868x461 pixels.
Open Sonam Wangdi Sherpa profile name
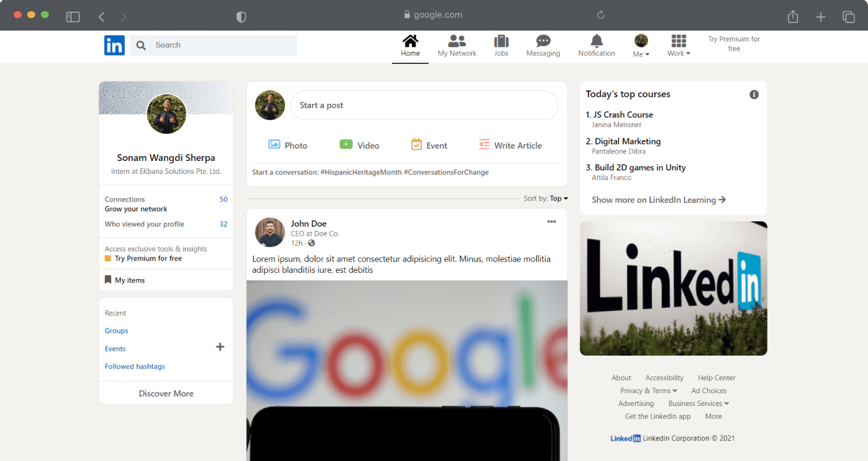click(166, 158)
